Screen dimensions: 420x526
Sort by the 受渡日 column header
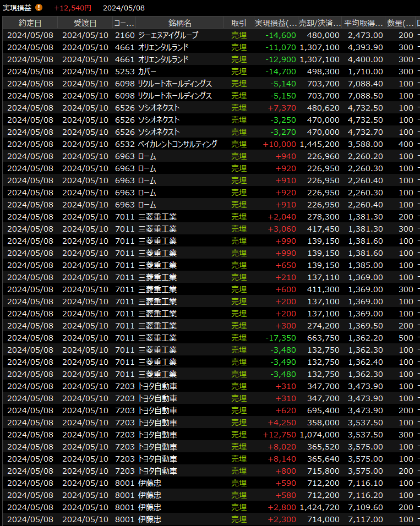point(85,23)
